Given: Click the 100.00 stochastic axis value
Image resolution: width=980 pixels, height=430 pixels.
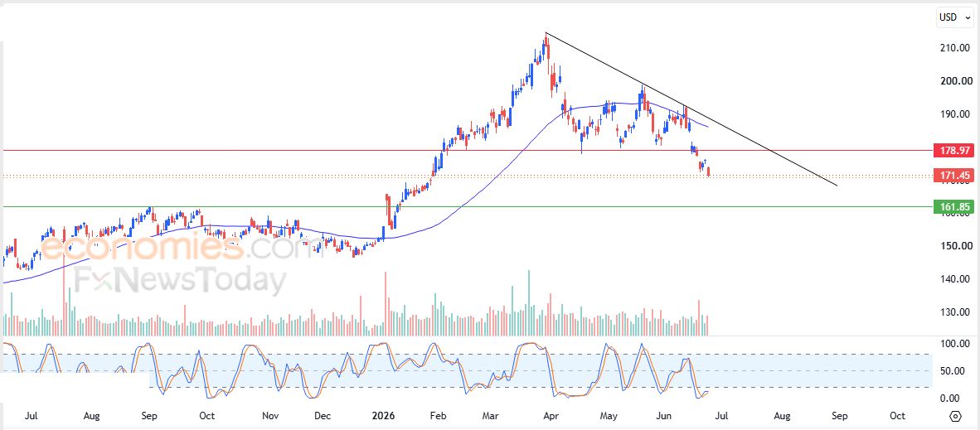Looking at the screenshot, I should pos(956,344).
